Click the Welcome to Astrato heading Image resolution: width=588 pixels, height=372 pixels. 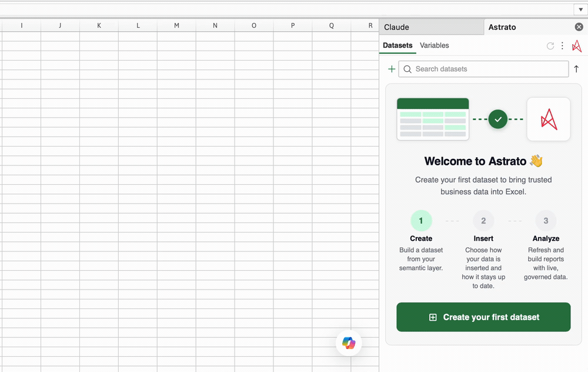tap(483, 161)
